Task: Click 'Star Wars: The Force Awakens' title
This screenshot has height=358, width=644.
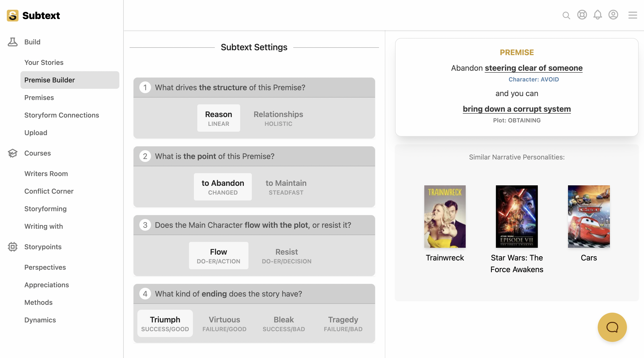Action: [x=517, y=264]
